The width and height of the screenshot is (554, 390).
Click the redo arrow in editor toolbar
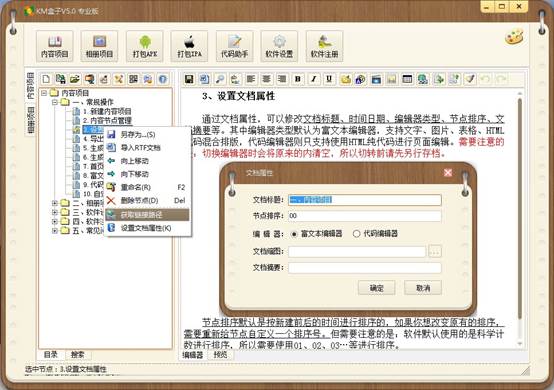tap(501, 79)
